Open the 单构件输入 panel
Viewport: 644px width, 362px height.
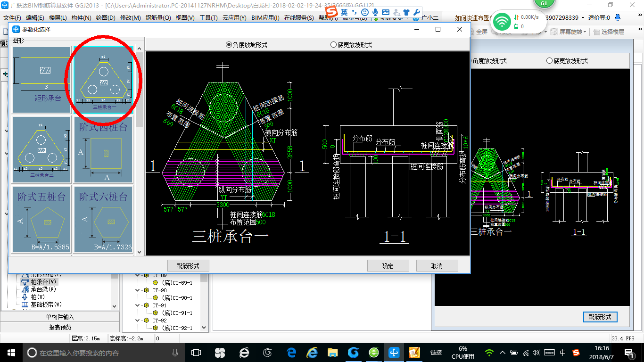pos(60,317)
